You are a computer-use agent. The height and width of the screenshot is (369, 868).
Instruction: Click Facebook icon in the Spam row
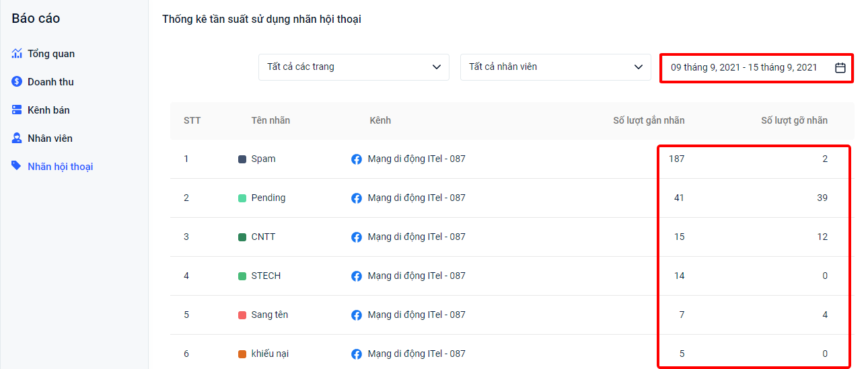357,159
